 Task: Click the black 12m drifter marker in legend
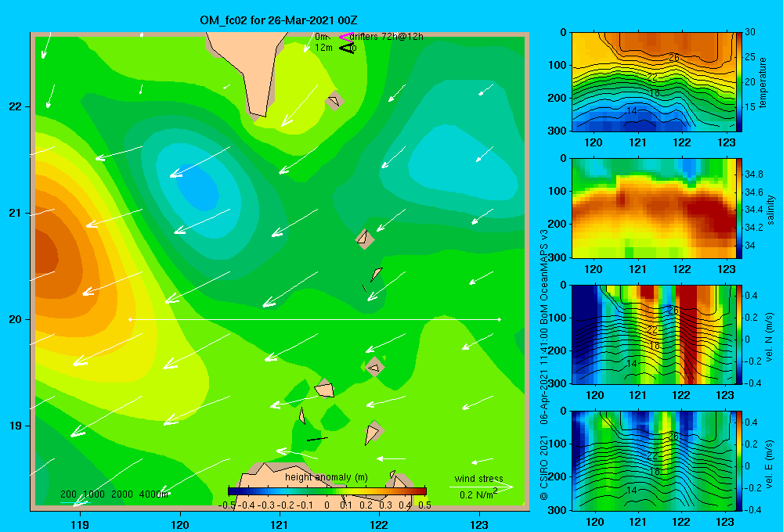point(346,48)
